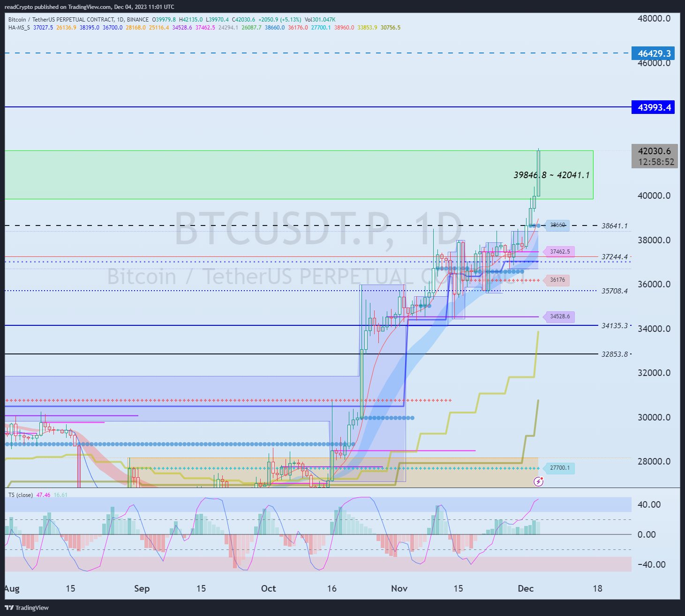Click the change value +2050.9 (+5.13%)
Screen dimensions: 685x616
coord(280,20)
